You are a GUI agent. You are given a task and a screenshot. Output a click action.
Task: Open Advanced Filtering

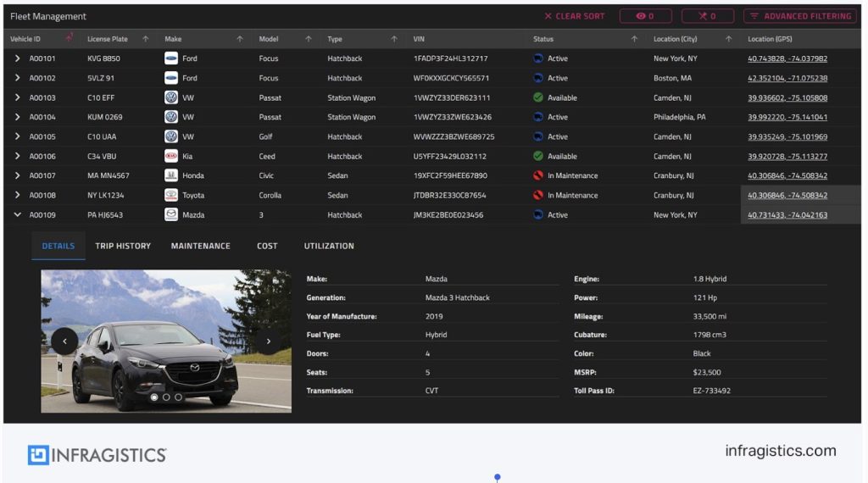point(799,16)
